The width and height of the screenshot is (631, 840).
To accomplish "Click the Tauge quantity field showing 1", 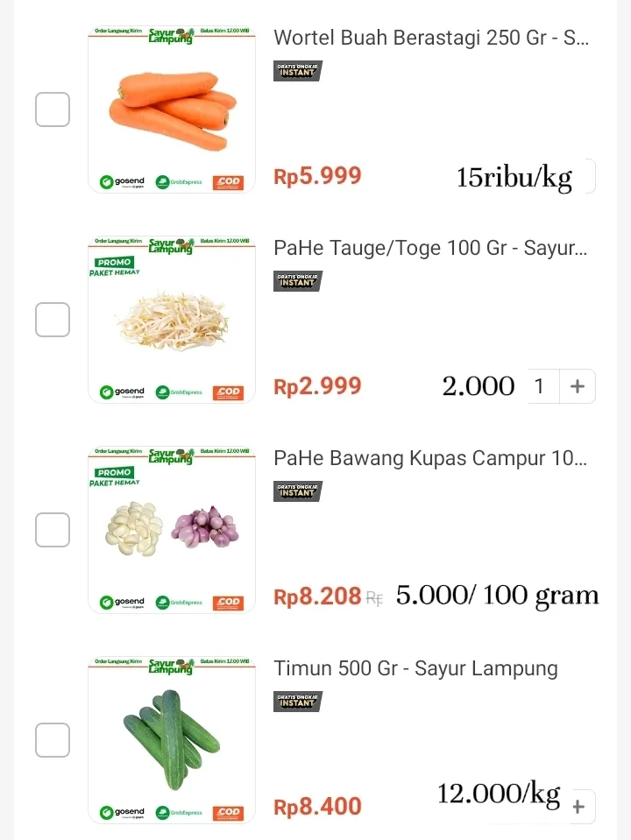I will (540, 386).
